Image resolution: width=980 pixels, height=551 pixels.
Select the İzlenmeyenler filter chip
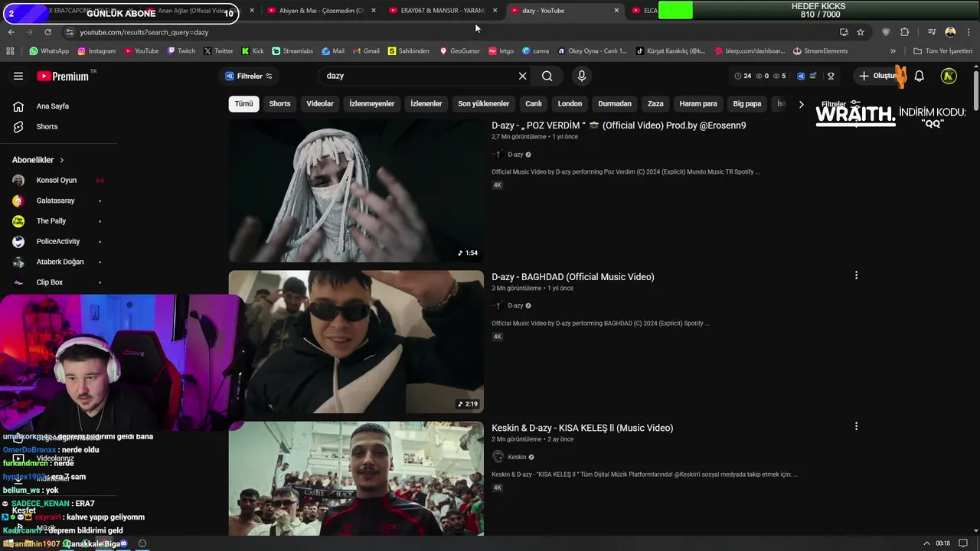point(372,104)
